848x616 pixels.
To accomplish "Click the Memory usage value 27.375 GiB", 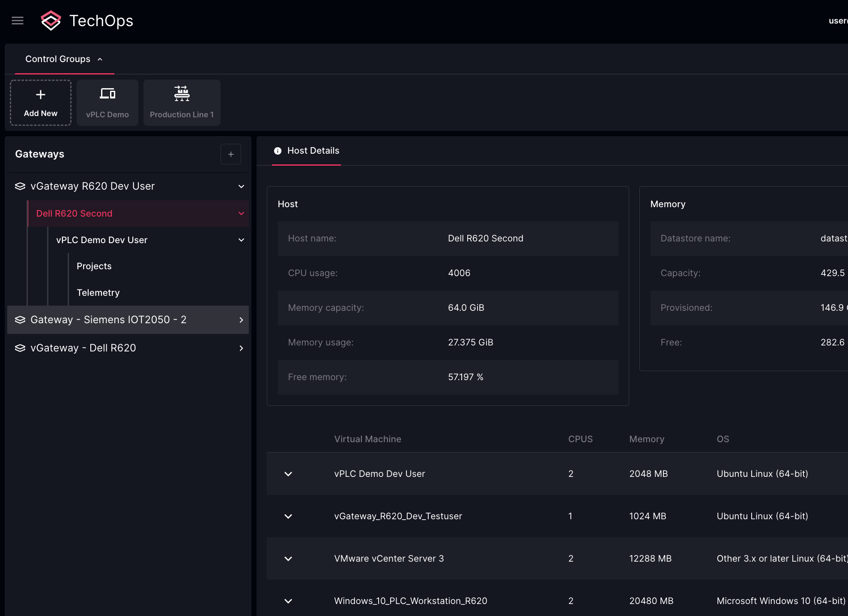I will coord(470,342).
